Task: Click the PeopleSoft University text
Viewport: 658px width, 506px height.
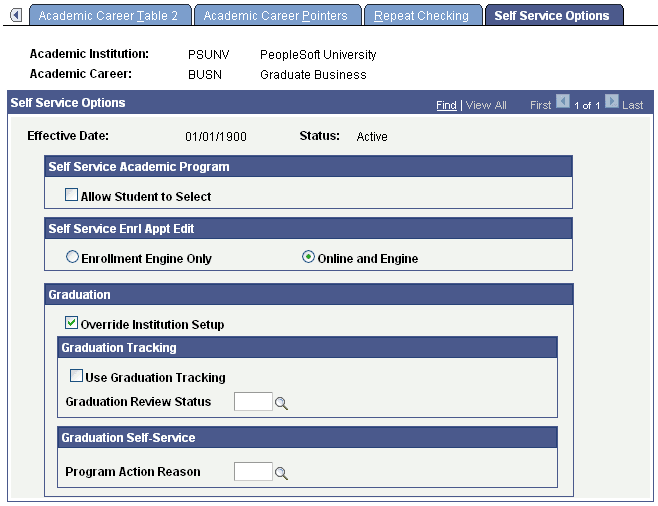Action: (318, 55)
